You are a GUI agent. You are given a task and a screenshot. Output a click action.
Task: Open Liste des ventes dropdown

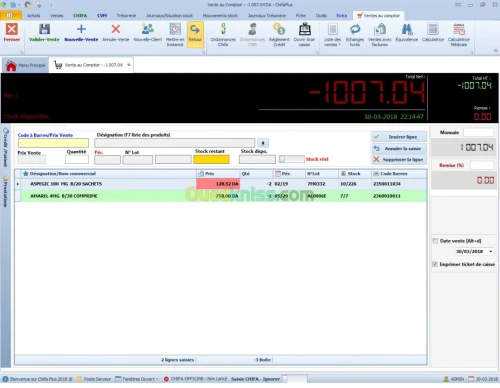tap(332, 34)
